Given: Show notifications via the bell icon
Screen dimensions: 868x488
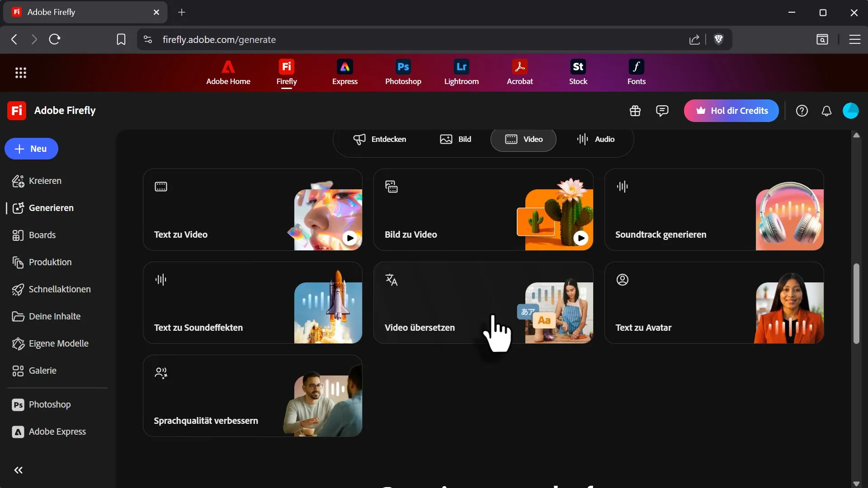Looking at the screenshot, I should pyautogui.click(x=826, y=111).
